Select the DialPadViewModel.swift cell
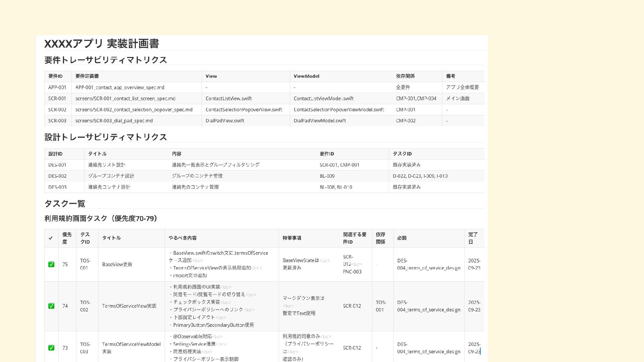This screenshot has height=362, width=644. pos(320,121)
